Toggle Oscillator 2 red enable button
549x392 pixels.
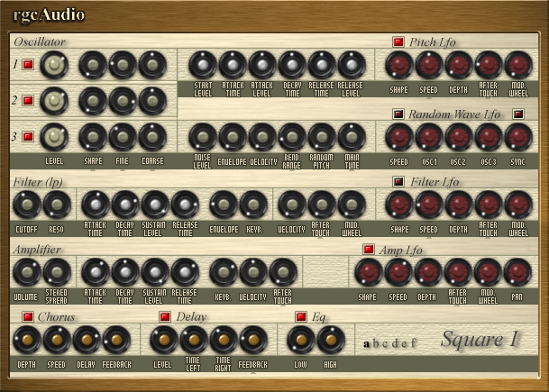point(28,101)
